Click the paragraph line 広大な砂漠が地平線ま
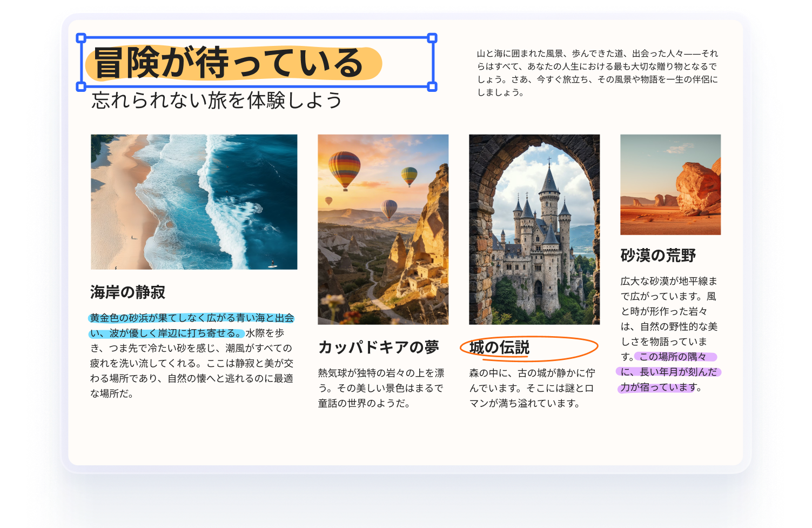The width and height of the screenshot is (812, 528). pos(669,281)
